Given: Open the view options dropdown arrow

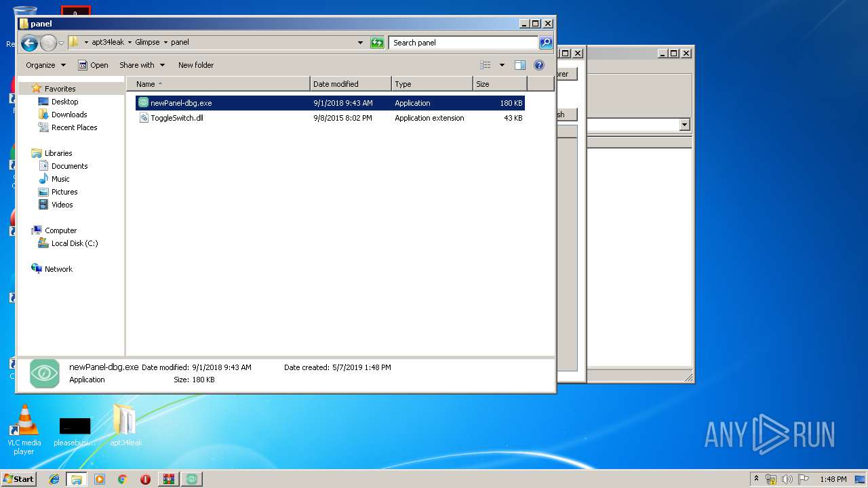Looking at the screenshot, I should [502, 65].
